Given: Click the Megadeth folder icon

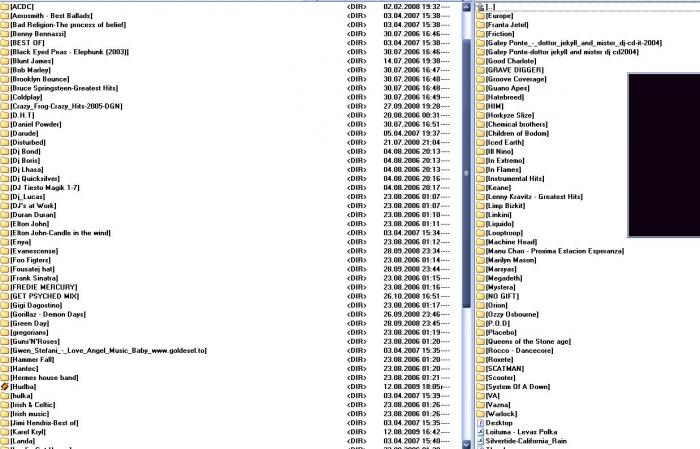Looking at the screenshot, I should 478,276.
